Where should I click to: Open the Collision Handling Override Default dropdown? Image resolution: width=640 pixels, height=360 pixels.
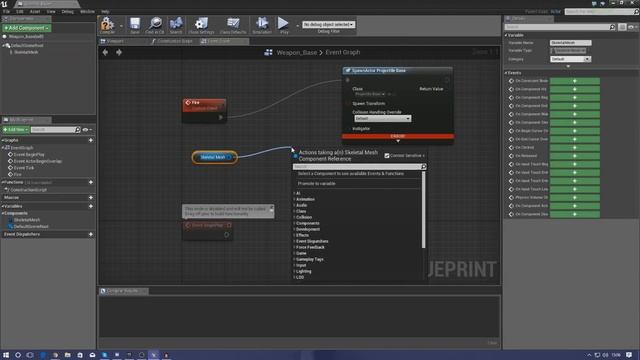382,118
